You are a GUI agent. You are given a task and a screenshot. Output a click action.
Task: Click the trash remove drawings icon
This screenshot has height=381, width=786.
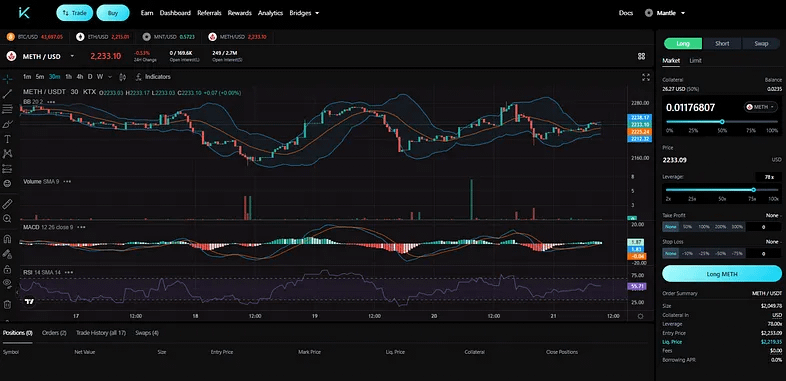[x=8, y=304]
